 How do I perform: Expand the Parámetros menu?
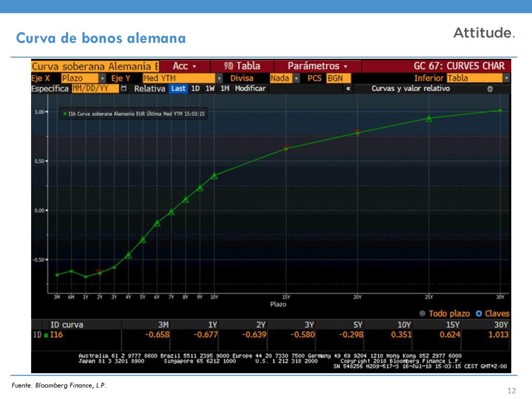point(317,66)
